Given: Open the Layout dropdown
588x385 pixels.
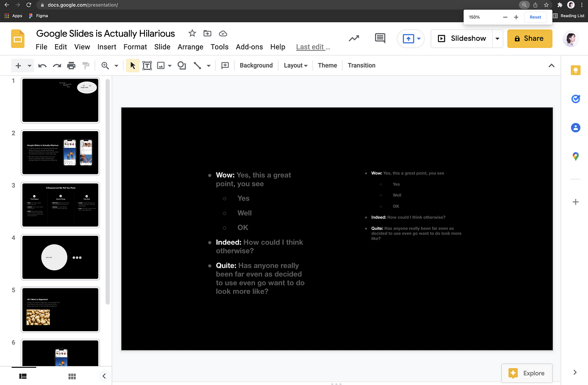Looking at the screenshot, I should (x=296, y=66).
